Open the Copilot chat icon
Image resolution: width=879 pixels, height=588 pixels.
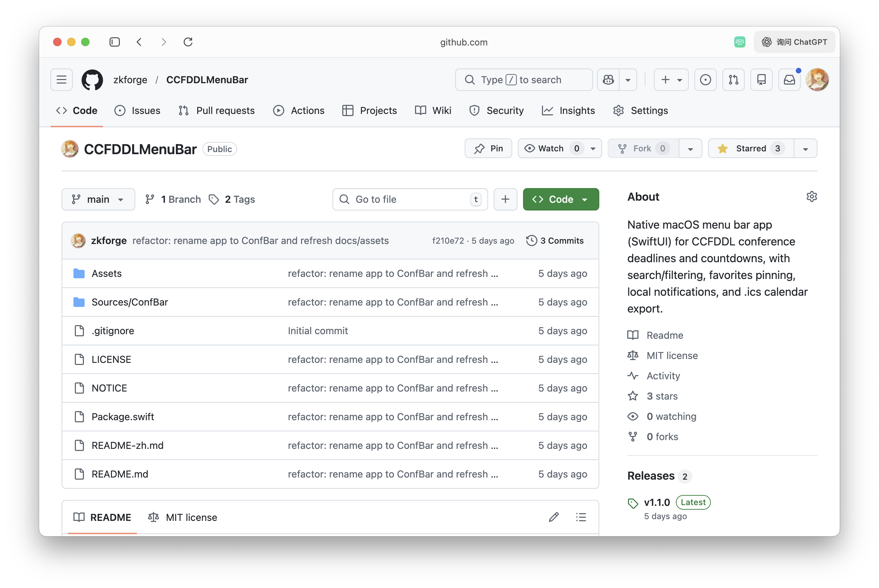pos(608,79)
